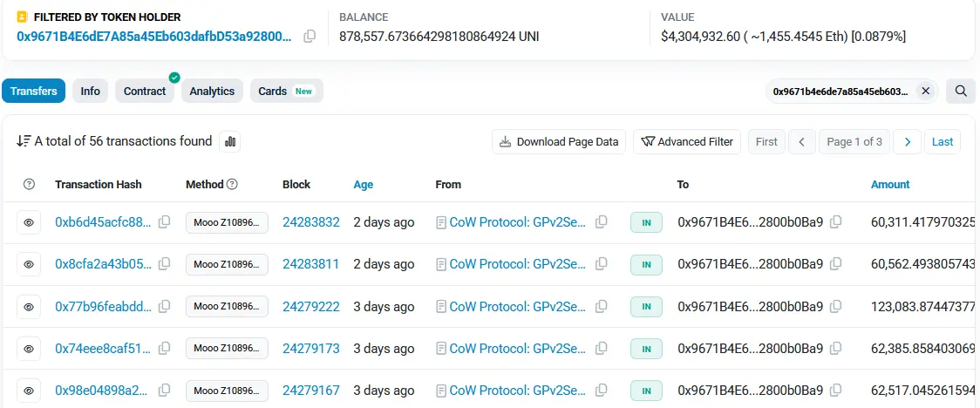The image size is (980, 408).
Task: Copy transaction hash 0x98e04898a2
Action: [165, 391]
